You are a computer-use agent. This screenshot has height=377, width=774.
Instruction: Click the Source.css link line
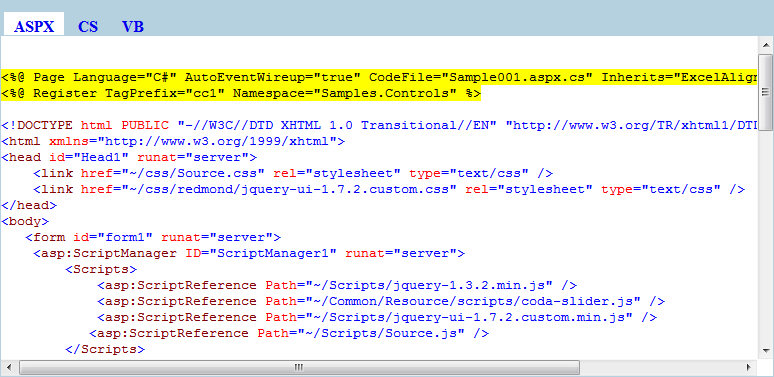(293, 173)
